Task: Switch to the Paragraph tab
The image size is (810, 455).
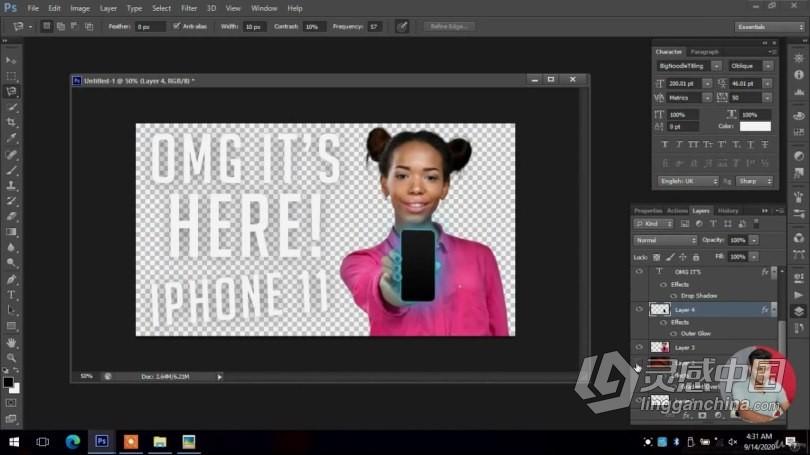Action: [704, 52]
